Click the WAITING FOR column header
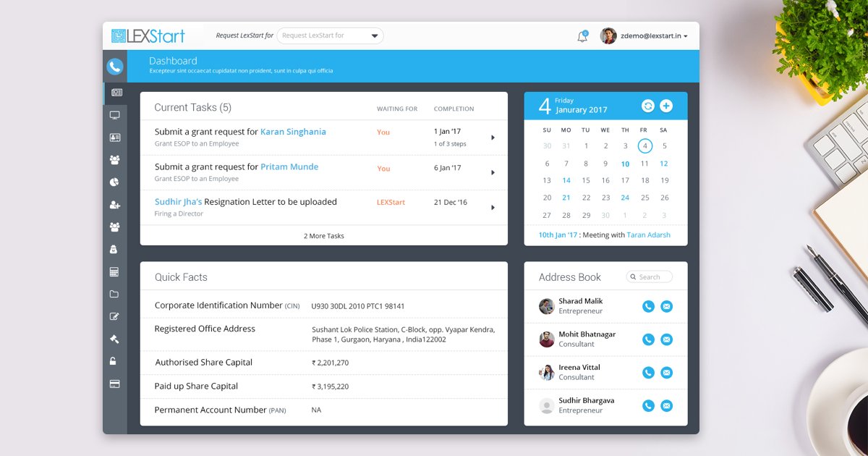The height and width of the screenshot is (456, 868). (397, 109)
